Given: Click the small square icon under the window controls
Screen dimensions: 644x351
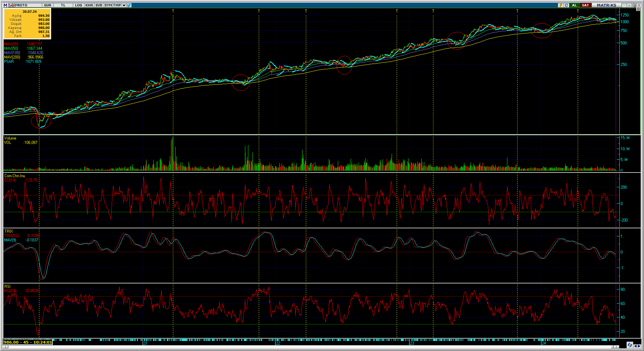Looking at the screenshot, I should [639, 10].
